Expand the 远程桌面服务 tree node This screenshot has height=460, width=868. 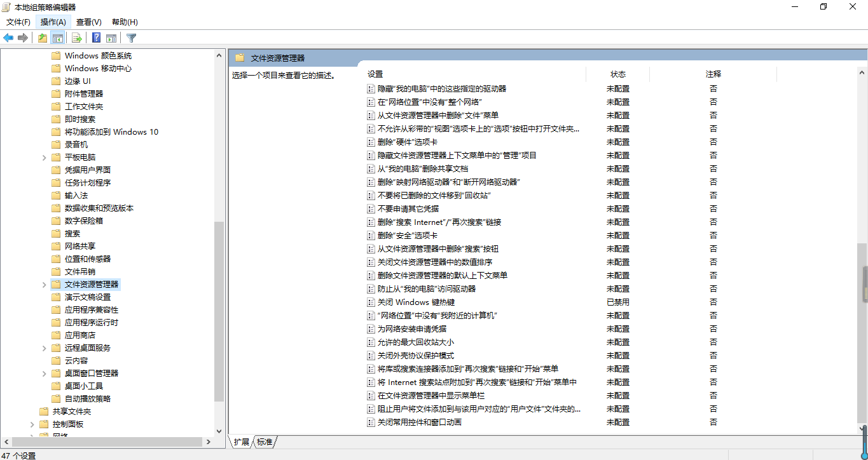pos(44,348)
